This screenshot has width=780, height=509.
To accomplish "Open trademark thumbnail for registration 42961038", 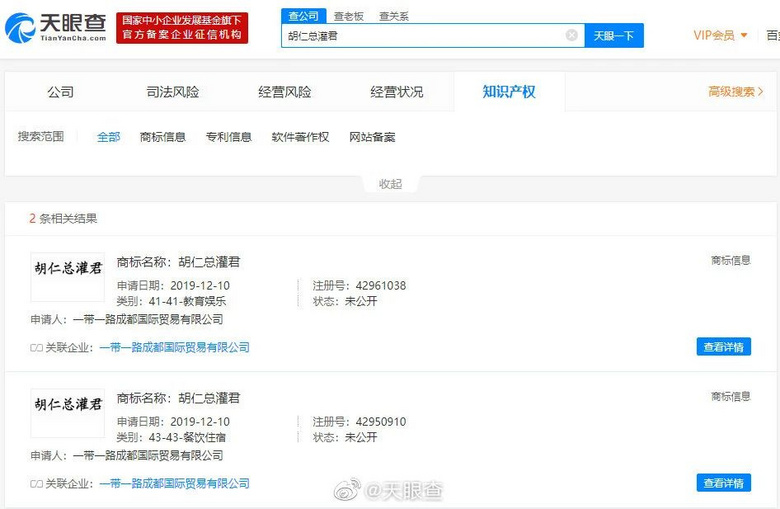I will click(x=68, y=277).
